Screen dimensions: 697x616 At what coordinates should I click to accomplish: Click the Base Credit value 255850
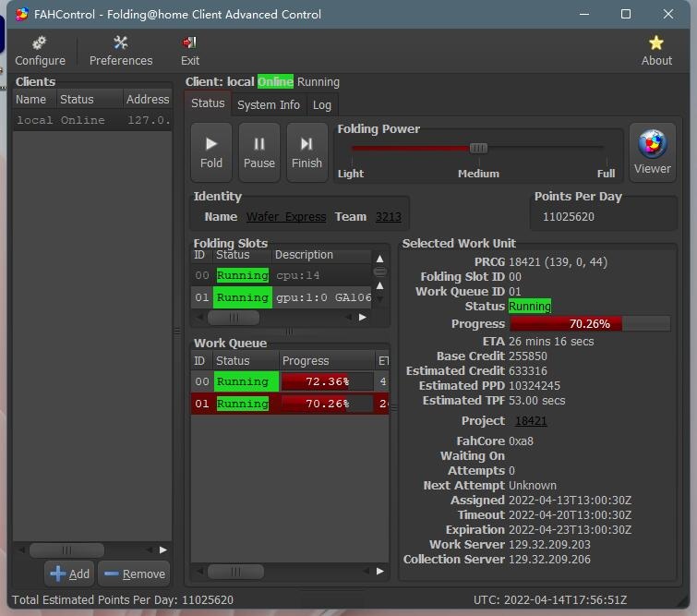pyautogui.click(x=528, y=356)
